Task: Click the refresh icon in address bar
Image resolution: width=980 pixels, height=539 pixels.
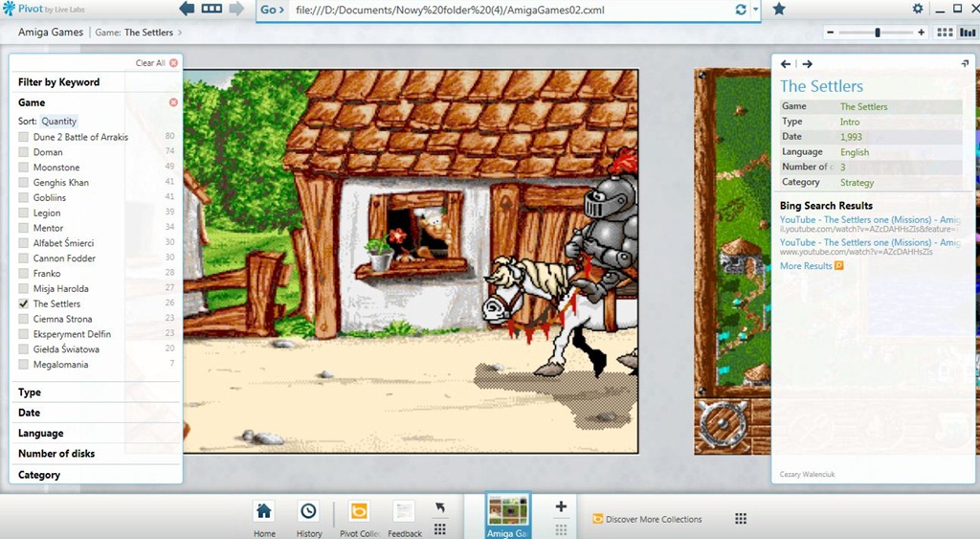Action: (740, 10)
